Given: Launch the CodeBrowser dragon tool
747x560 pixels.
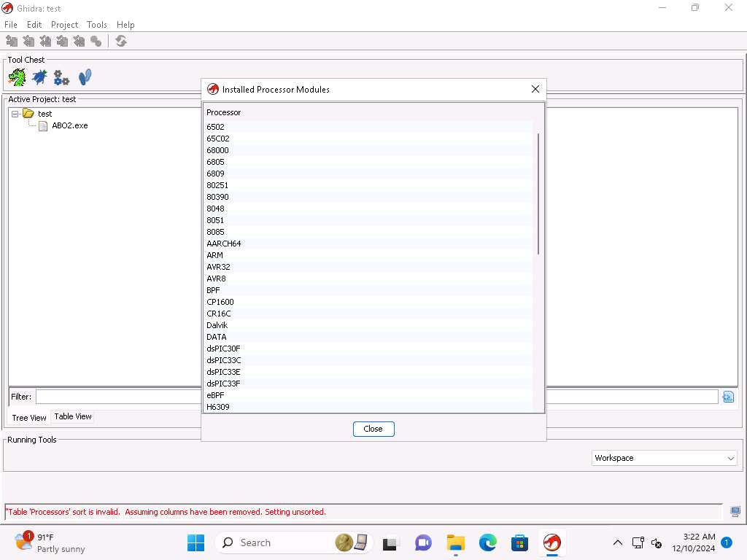Looking at the screenshot, I should point(17,77).
